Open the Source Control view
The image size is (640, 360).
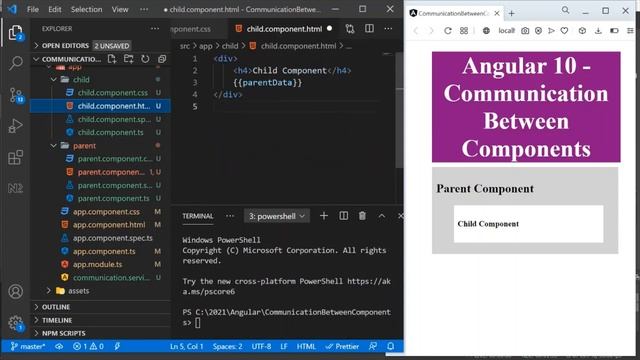click(x=16, y=95)
